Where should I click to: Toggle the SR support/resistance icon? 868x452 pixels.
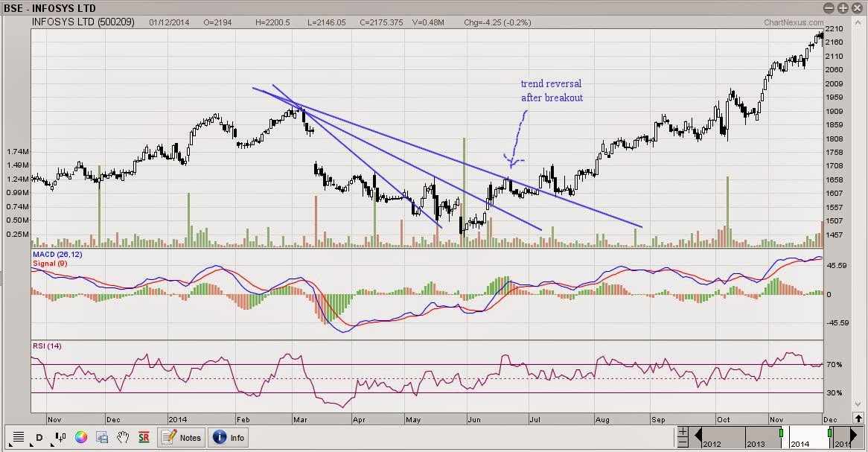(144, 438)
